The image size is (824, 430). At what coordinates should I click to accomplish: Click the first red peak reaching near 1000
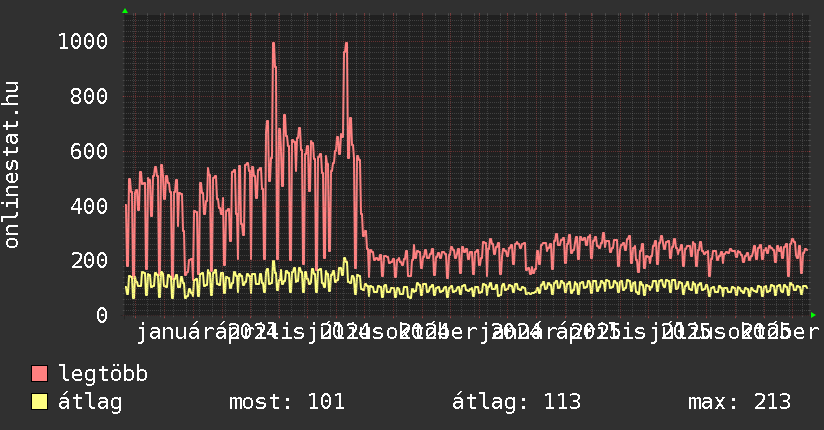(273, 45)
